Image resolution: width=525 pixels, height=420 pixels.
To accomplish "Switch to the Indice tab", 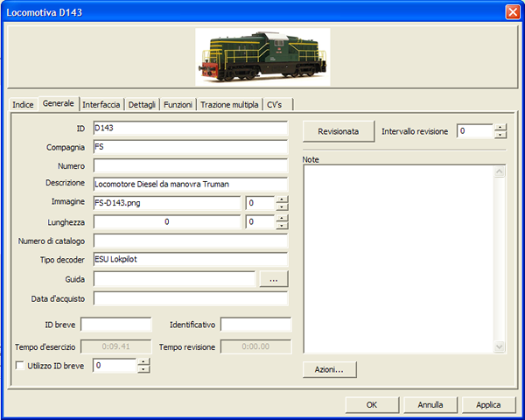I will coord(23,104).
